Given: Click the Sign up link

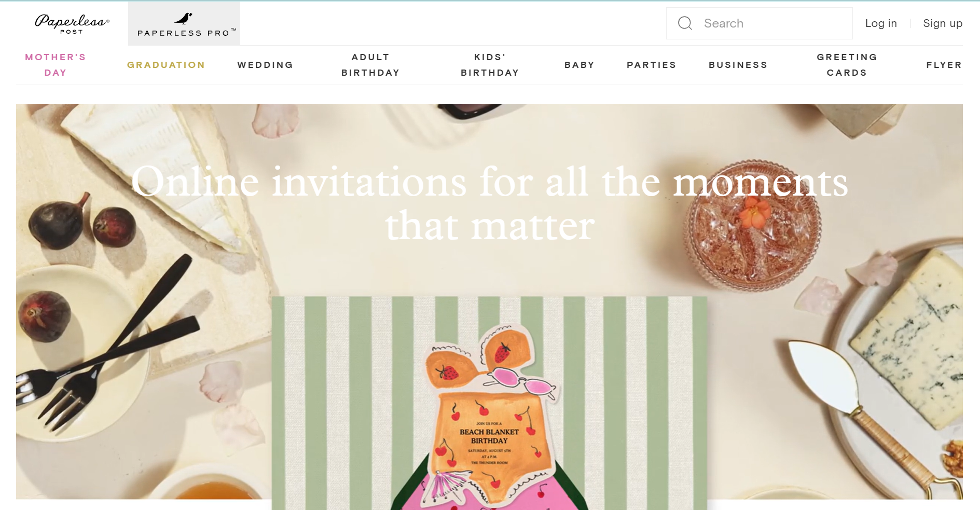Looking at the screenshot, I should pyautogui.click(x=942, y=23).
